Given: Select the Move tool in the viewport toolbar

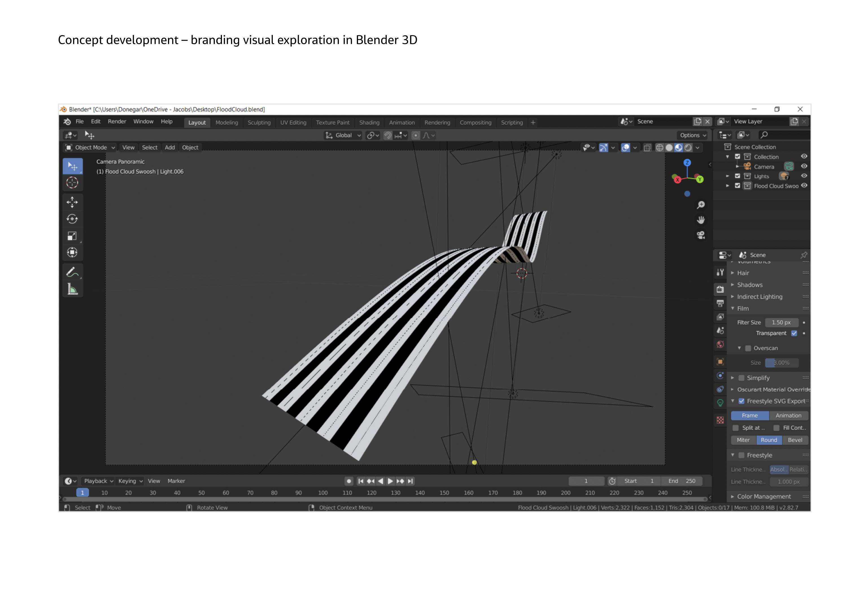Looking at the screenshot, I should click(73, 202).
